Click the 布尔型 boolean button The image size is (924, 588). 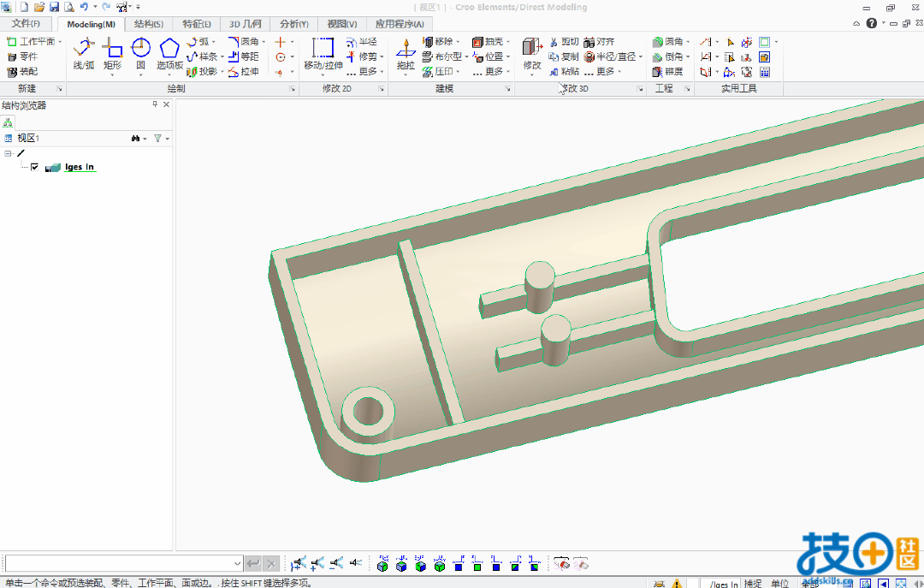click(x=443, y=56)
